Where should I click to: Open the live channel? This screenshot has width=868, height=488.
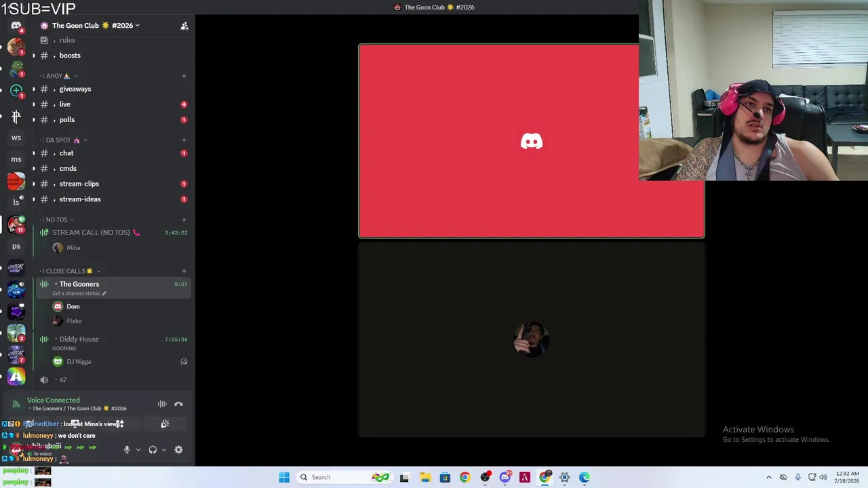(x=113, y=104)
